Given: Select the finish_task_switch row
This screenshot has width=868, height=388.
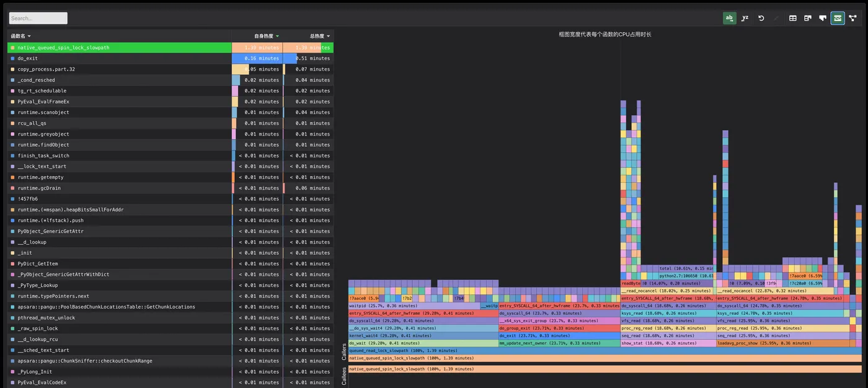Looking at the screenshot, I should tap(170, 156).
